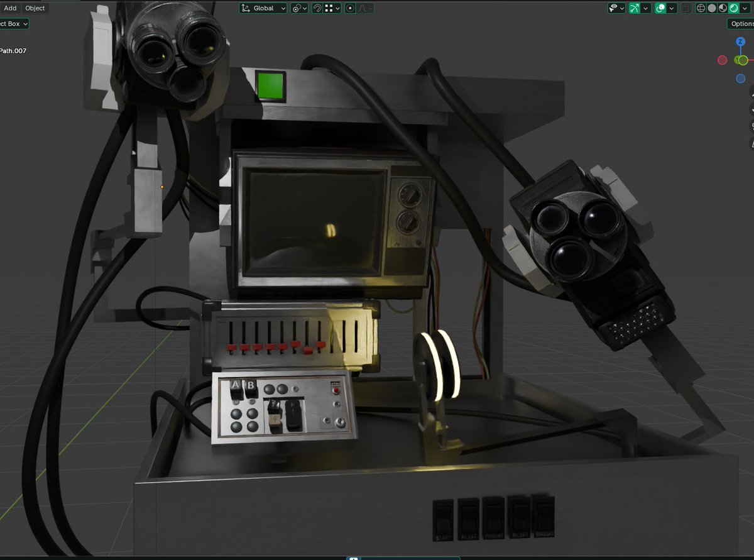The width and height of the screenshot is (754, 560).
Task: Open the Add menu
Action: click(10, 8)
